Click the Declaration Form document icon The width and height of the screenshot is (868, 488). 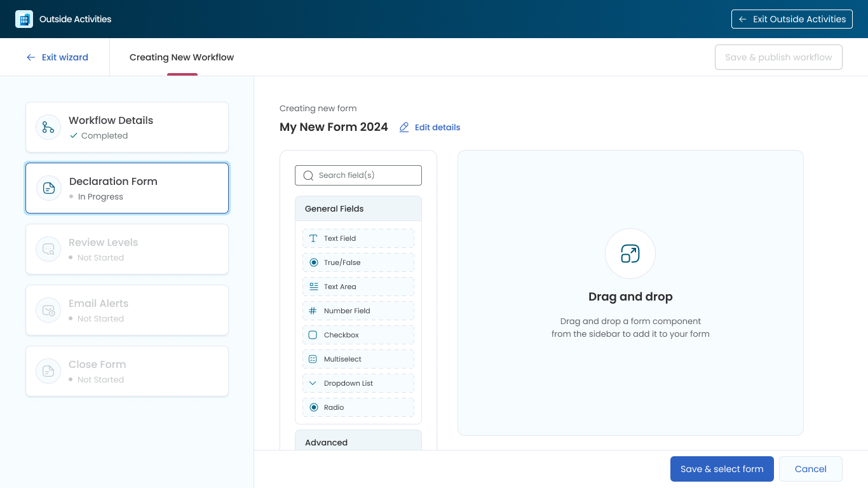pyautogui.click(x=49, y=188)
